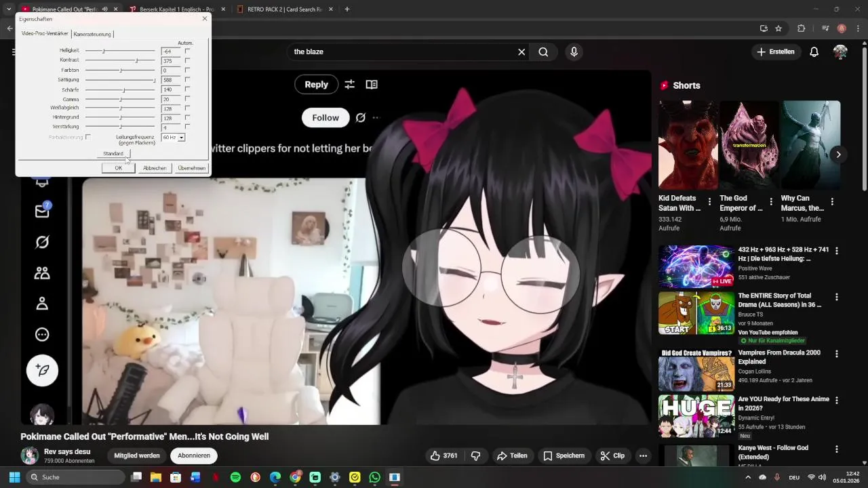Screen dimensions: 868x488
Task: Click the Speichern save button
Action: pyautogui.click(x=564, y=455)
